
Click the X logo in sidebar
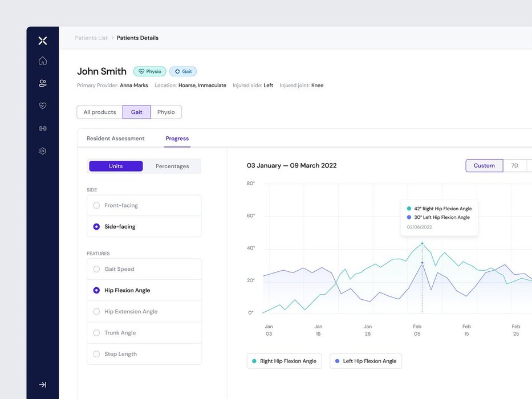(43, 40)
